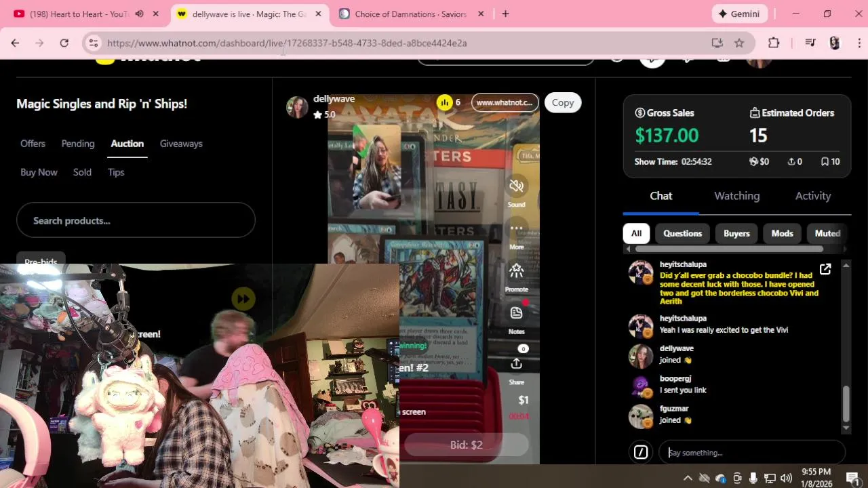Open the Extensions puzzle icon
The image size is (868, 488).
point(774,43)
